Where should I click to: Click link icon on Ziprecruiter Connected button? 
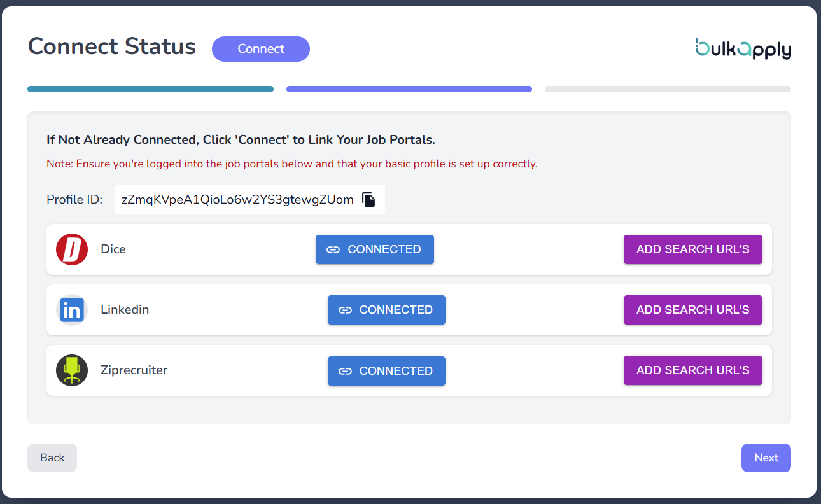tap(345, 371)
